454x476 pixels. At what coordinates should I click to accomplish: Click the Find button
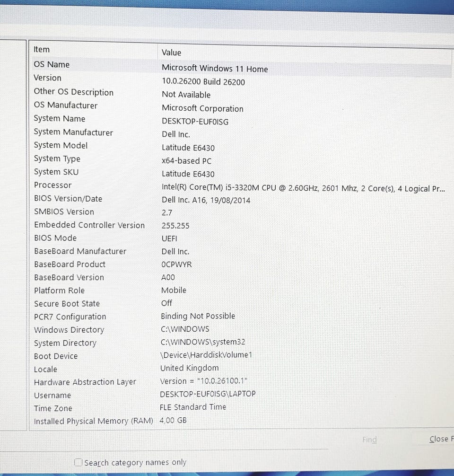(x=369, y=440)
